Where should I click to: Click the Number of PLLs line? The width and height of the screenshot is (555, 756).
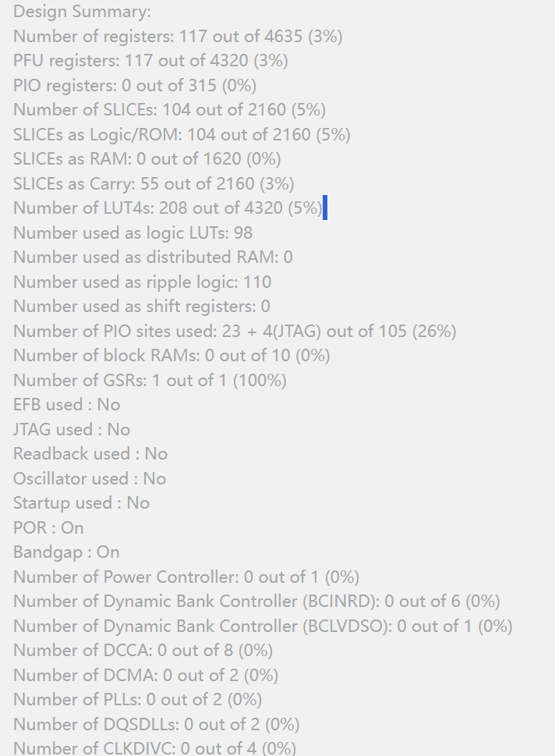pos(138,700)
